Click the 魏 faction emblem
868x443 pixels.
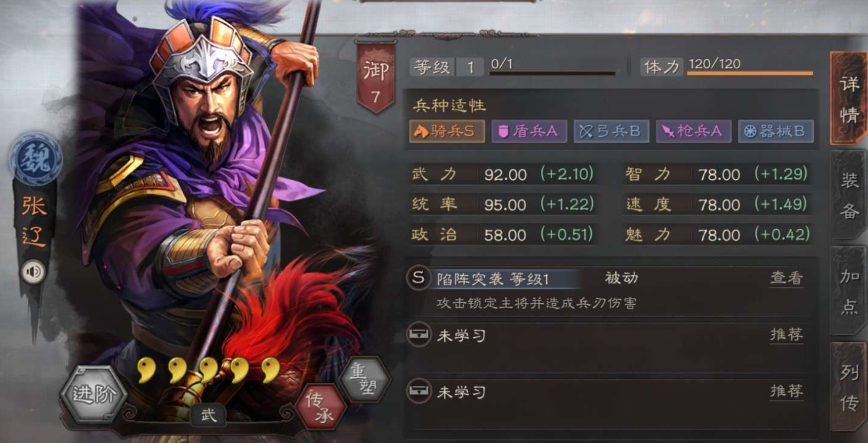pos(36,160)
